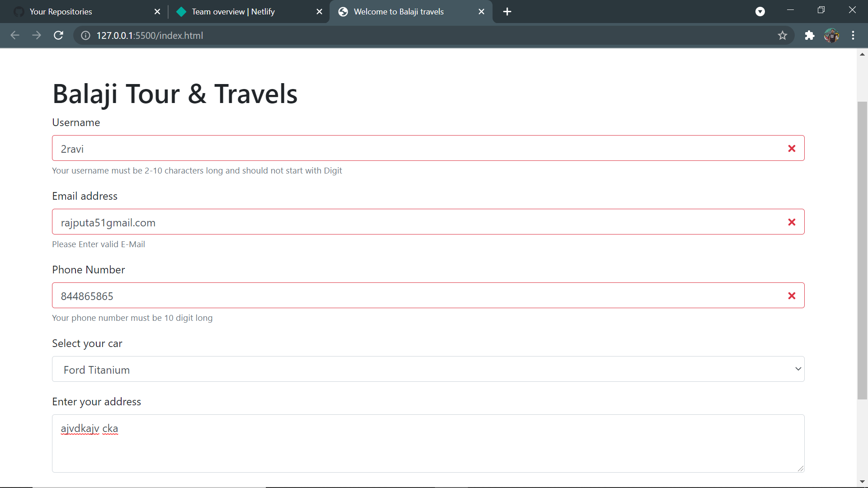Click the red X icon in Username field
The width and height of the screenshot is (868, 488).
(792, 148)
